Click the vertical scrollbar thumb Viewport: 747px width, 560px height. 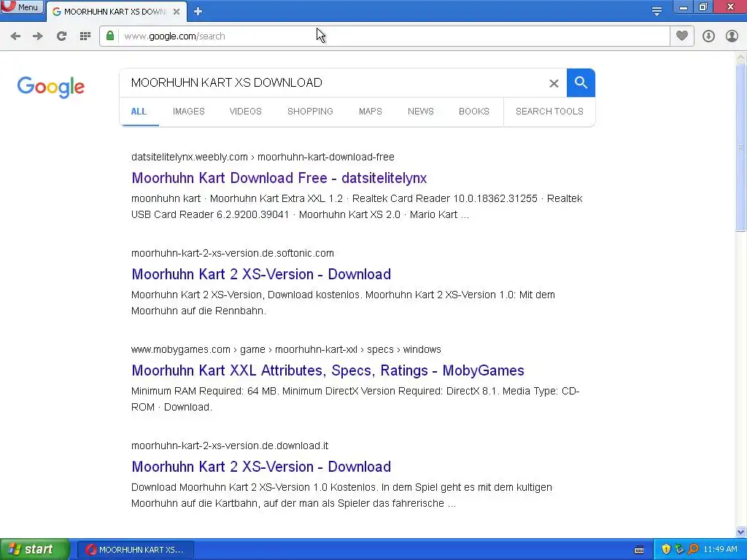pos(741,147)
